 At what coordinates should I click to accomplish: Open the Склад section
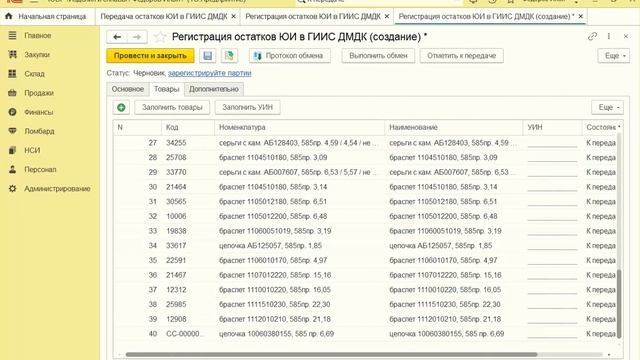(34, 73)
